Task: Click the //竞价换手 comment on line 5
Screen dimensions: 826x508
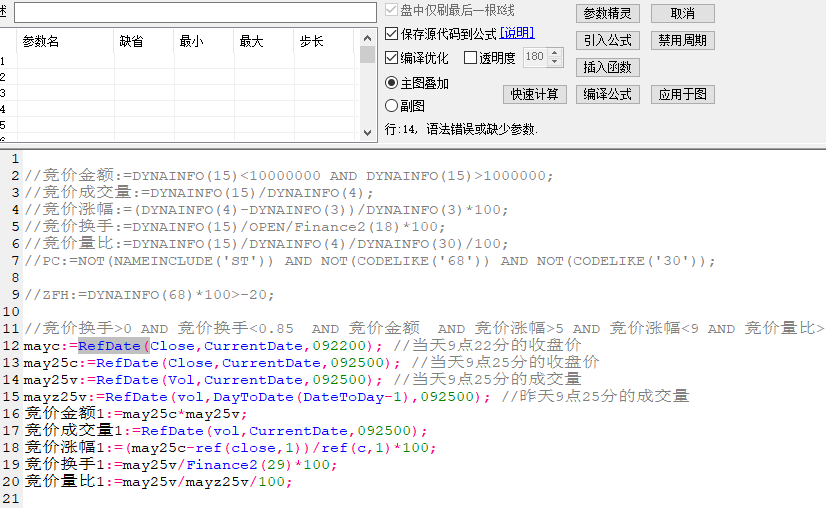Action: coord(235,227)
